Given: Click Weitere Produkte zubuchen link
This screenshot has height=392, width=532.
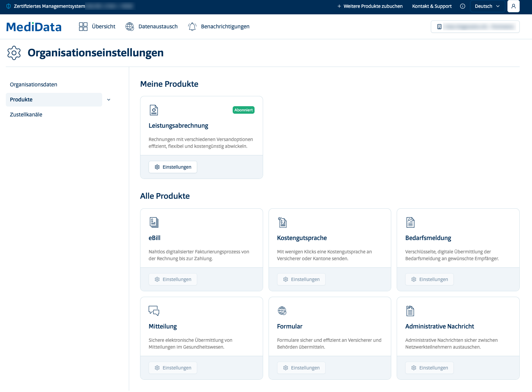Looking at the screenshot, I should (x=370, y=6).
